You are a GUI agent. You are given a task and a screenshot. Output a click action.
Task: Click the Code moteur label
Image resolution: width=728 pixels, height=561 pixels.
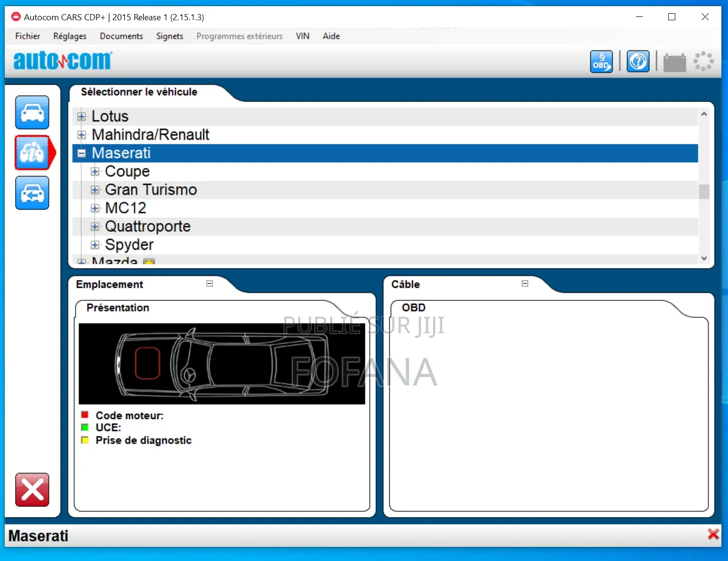click(130, 415)
